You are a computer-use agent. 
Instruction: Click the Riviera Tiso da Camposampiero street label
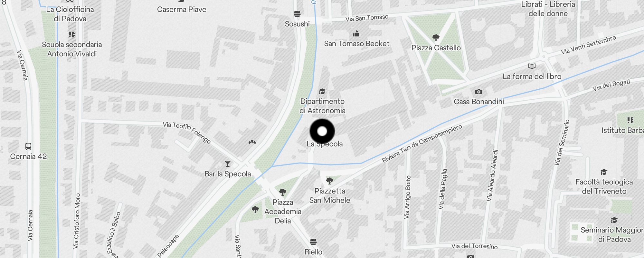422,144
